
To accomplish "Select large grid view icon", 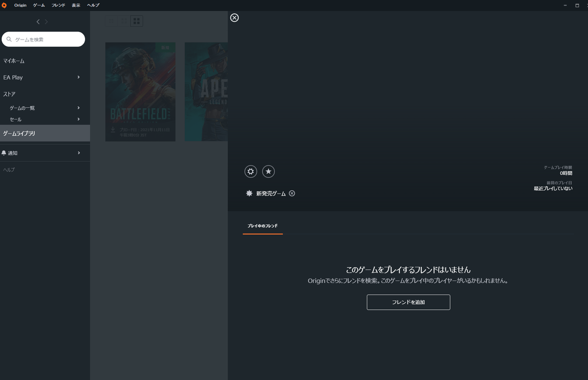I will click(136, 21).
